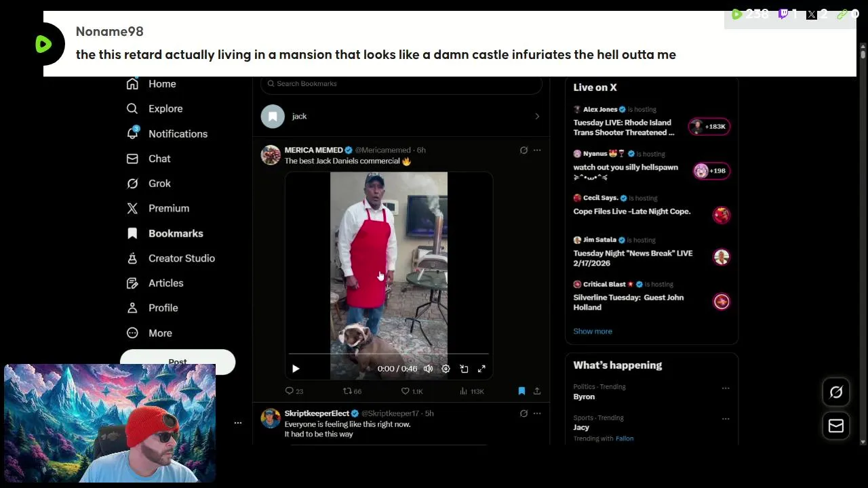Reply to the MERICA MEMED post
Image resolution: width=868 pixels, height=488 pixels.
(290, 391)
